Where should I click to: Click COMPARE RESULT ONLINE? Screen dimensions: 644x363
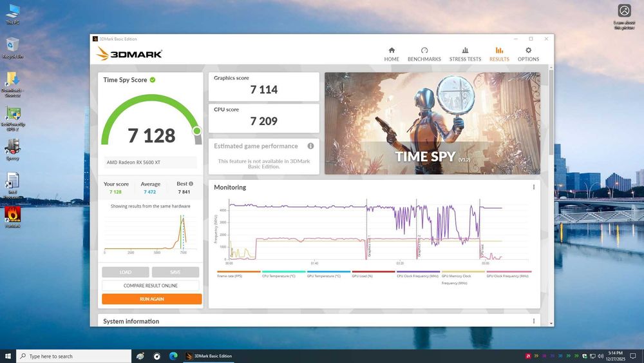point(150,285)
